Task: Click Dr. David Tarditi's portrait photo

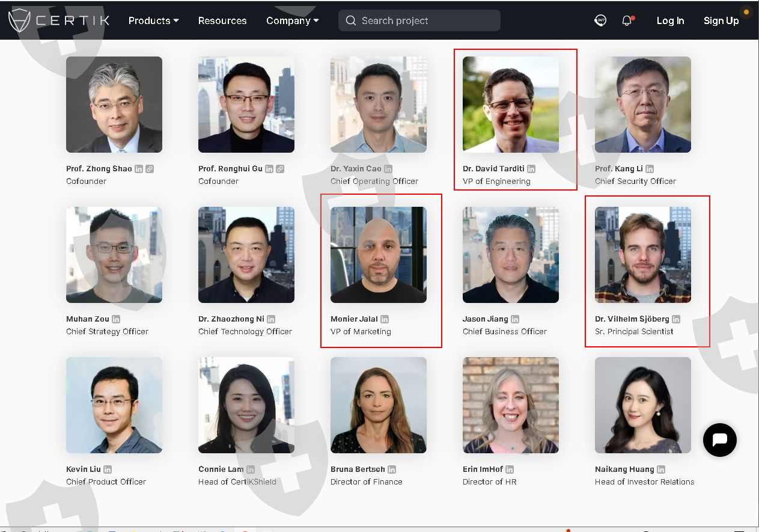Action: (x=511, y=105)
